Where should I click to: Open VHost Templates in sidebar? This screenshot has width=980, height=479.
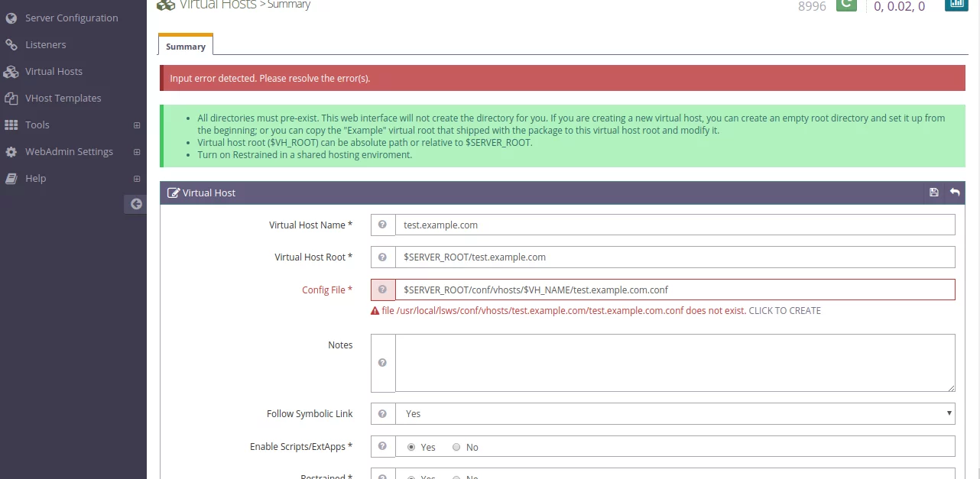(x=63, y=98)
